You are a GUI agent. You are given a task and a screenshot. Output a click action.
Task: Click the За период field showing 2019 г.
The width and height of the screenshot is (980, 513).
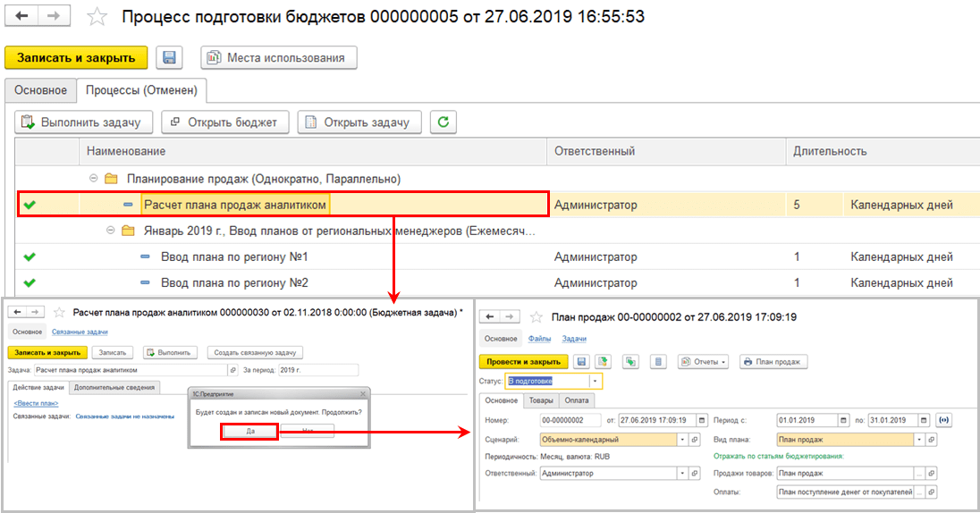pyautogui.click(x=318, y=370)
